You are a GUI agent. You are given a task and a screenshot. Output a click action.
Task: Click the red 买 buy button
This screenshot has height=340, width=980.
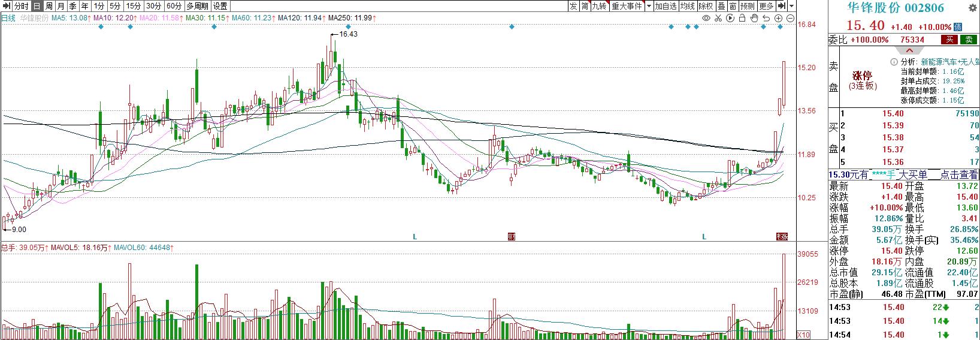[x=949, y=40]
